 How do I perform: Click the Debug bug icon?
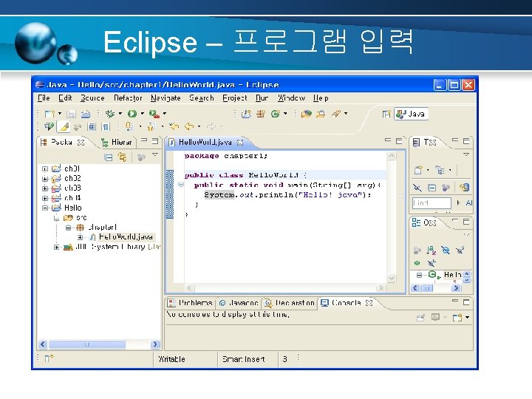[x=110, y=114]
